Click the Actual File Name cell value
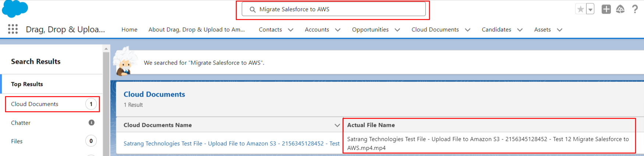The height and width of the screenshot is (156, 644). pyautogui.click(x=488, y=143)
